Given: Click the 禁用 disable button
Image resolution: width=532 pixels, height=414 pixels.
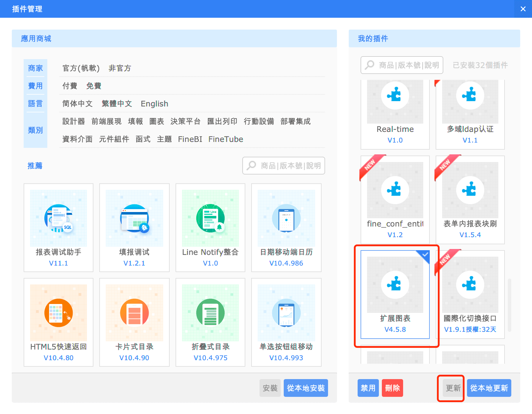Looking at the screenshot, I should [368, 388].
